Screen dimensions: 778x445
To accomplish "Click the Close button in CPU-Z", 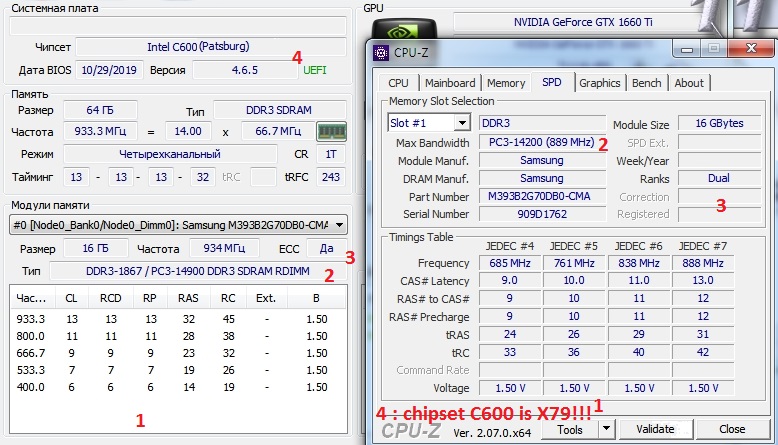I will 732,429.
